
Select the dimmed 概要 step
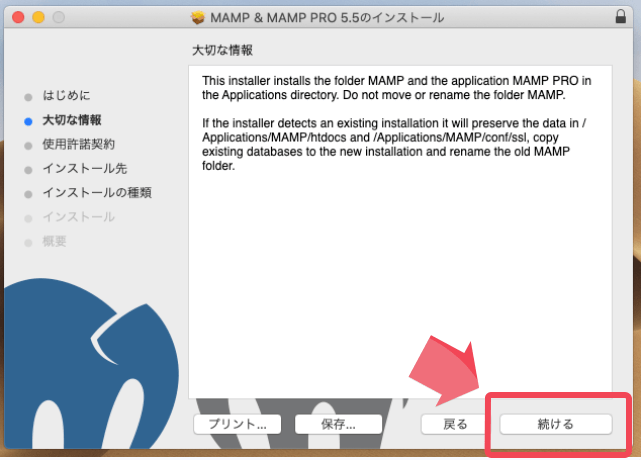pyautogui.click(x=54, y=241)
